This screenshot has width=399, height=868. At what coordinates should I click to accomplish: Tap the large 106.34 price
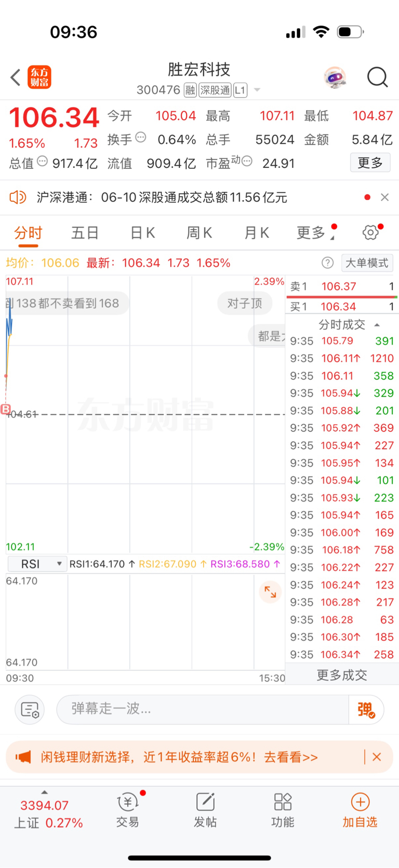click(x=54, y=117)
